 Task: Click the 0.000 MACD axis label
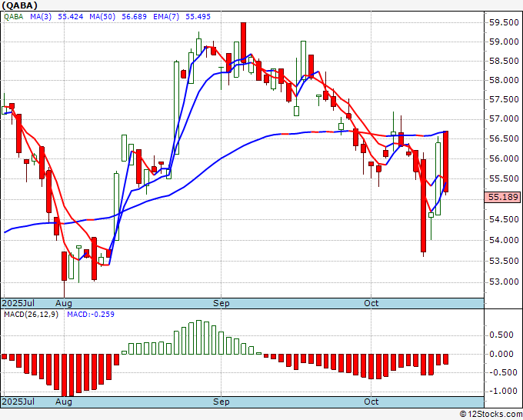coord(501,354)
